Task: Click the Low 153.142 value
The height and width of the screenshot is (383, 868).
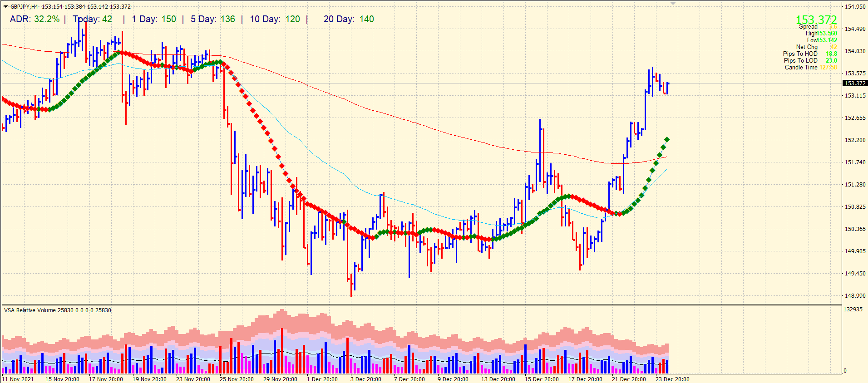Action: click(x=828, y=40)
